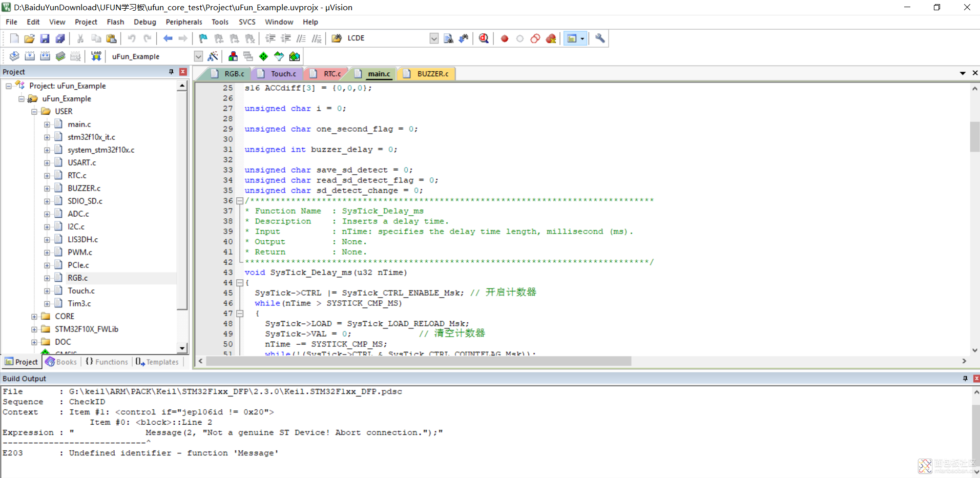Viewport: 980px width, 478px height.
Task: Navigate backwards with the blue left arrow
Action: point(168,38)
